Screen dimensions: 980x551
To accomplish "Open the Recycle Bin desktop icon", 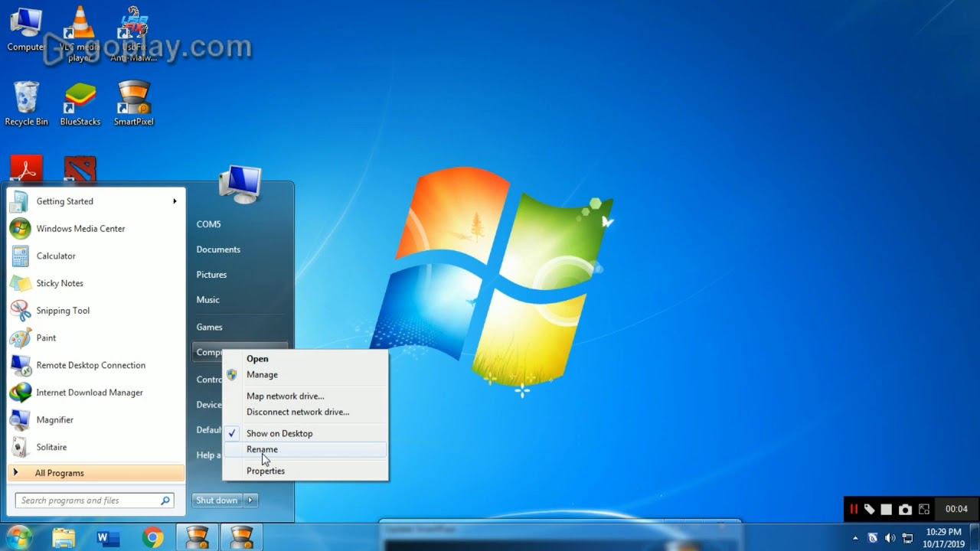I will coord(26,103).
